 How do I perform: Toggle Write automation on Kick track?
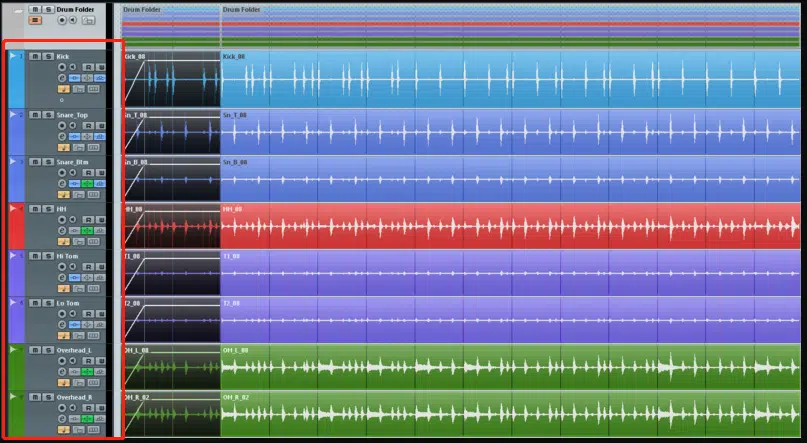point(101,67)
